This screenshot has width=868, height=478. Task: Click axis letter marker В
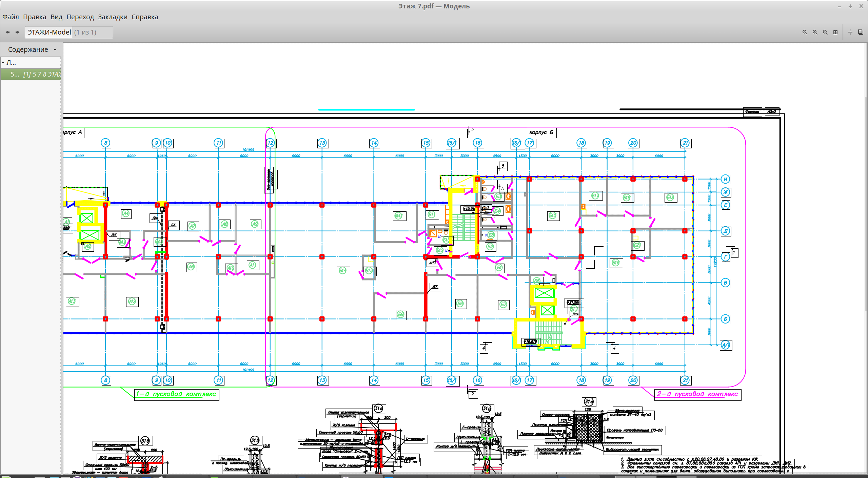click(725, 283)
